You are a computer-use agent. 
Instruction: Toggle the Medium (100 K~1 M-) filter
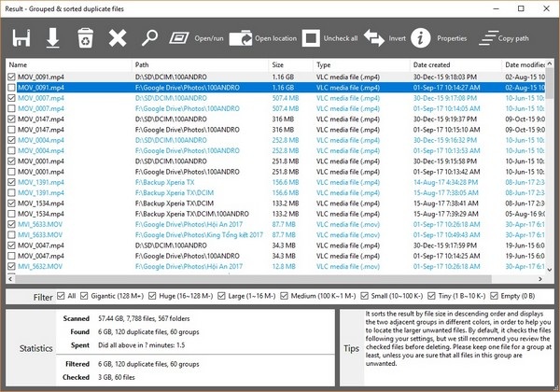pos(284,296)
